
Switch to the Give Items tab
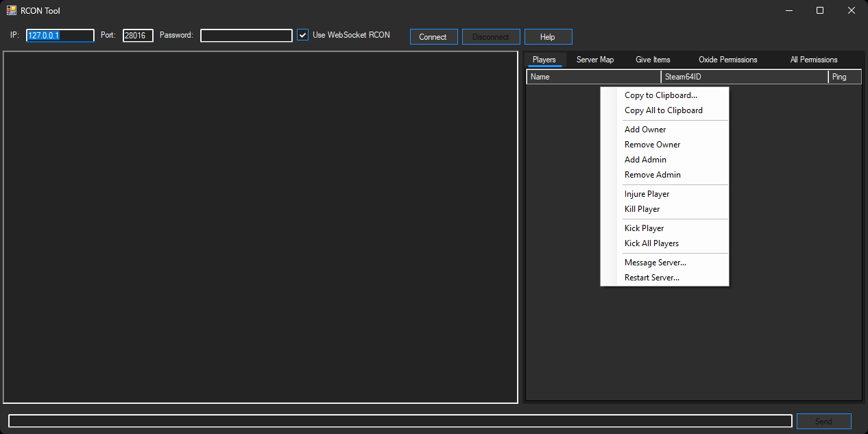[x=652, y=60]
